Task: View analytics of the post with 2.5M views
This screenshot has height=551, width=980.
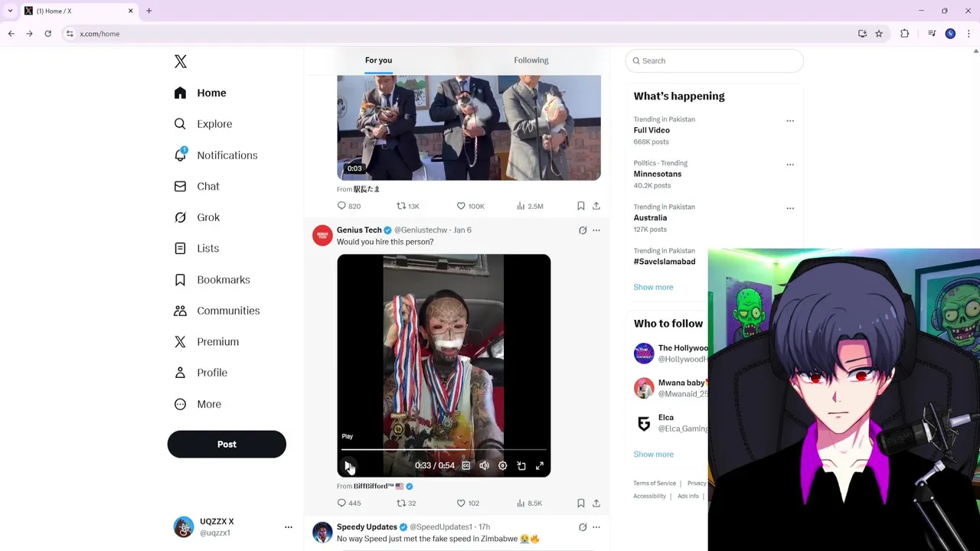Action: pyautogui.click(x=530, y=206)
